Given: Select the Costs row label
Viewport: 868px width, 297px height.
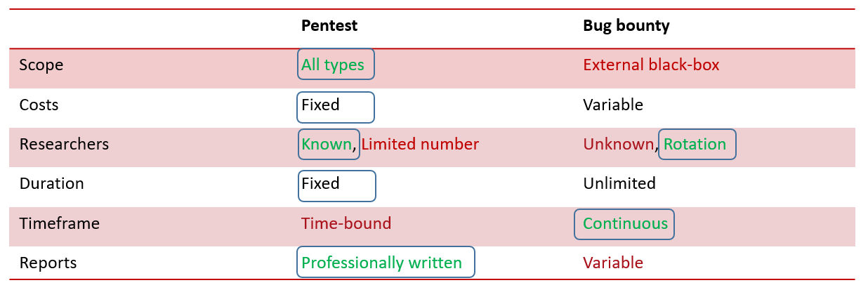Looking at the screenshot, I should click(x=39, y=105).
